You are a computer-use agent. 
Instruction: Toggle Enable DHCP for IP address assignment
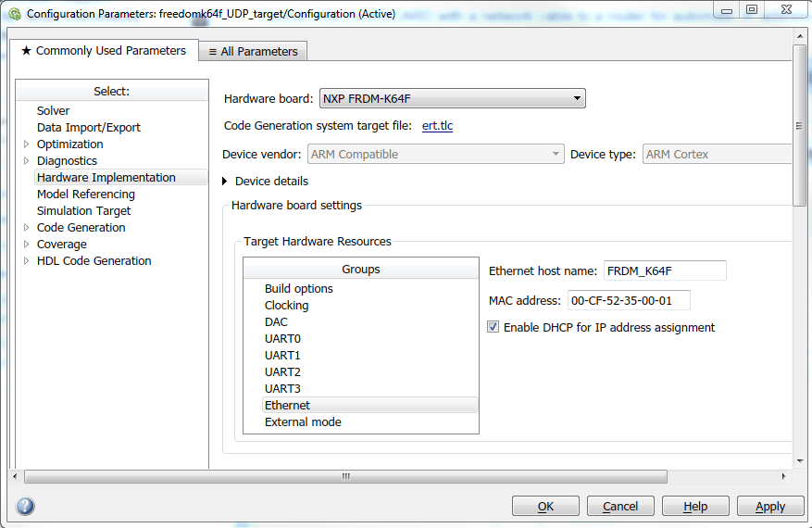[x=493, y=327]
